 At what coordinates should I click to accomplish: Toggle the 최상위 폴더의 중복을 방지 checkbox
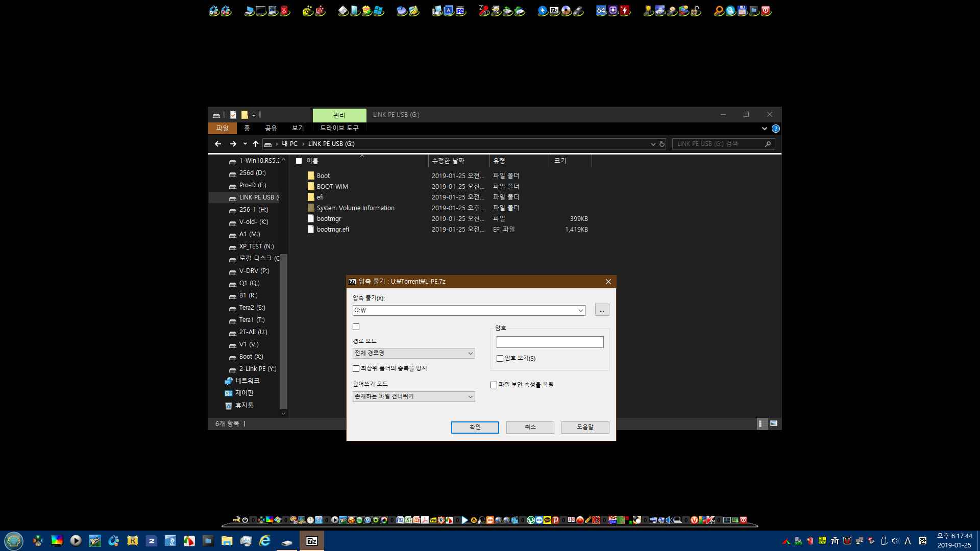click(355, 368)
